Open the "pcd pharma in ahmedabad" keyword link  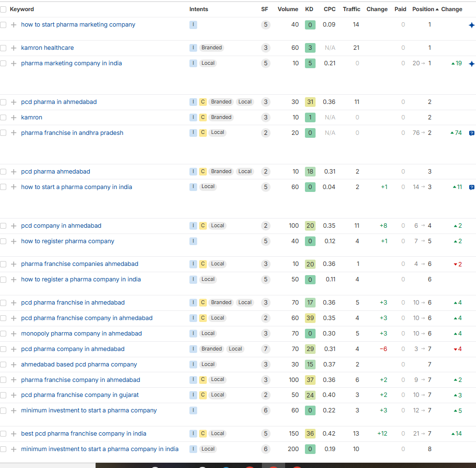click(59, 102)
